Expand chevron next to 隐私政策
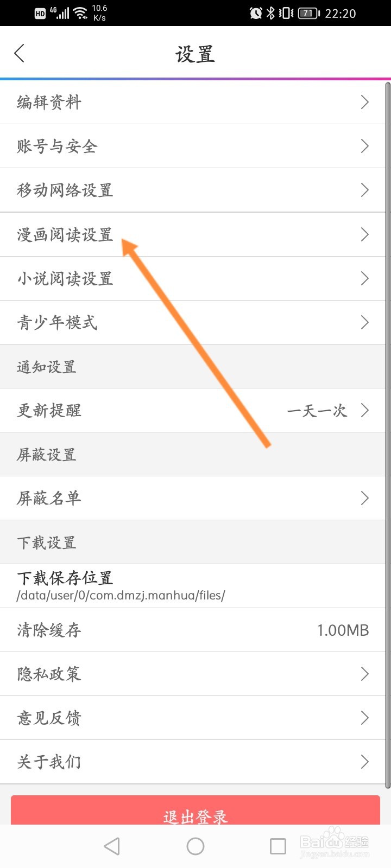 click(x=365, y=674)
